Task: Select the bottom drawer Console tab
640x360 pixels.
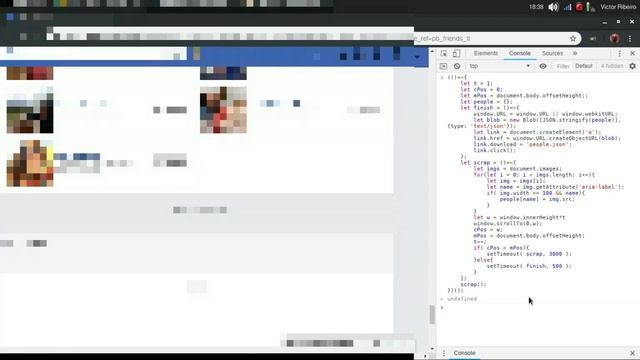Action: tap(464, 353)
